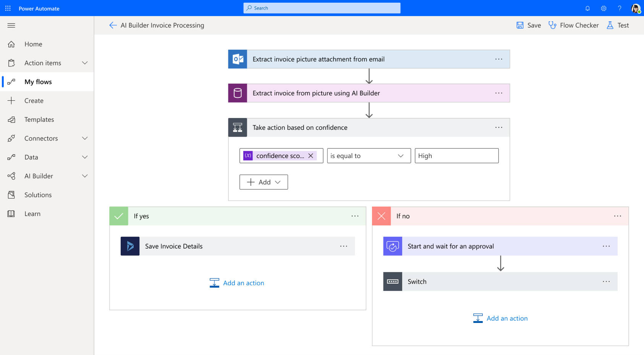
Task: Open the Power Automate waffle app launcher
Action: pos(8,8)
